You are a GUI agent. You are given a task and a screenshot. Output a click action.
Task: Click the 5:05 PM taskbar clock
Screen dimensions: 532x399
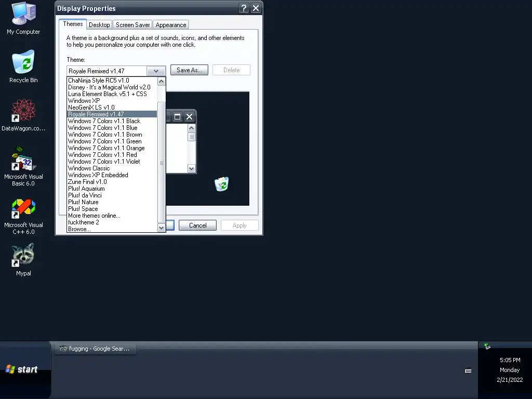(510, 360)
